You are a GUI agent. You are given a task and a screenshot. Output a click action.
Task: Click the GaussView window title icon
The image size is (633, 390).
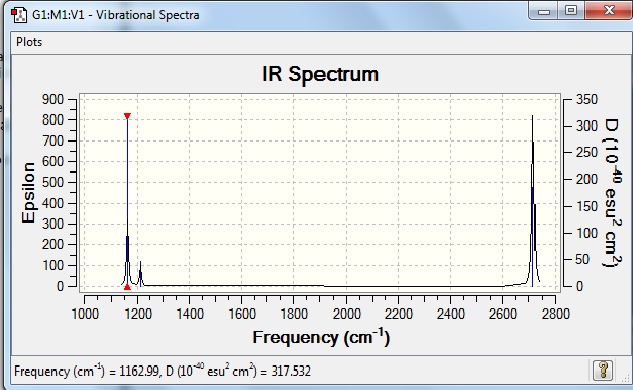tap(19, 15)
